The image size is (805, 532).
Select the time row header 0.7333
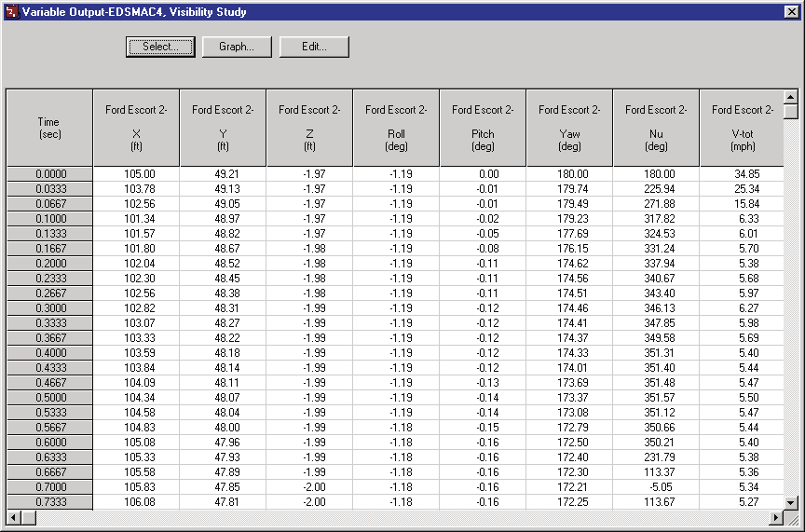click(49, 501)
